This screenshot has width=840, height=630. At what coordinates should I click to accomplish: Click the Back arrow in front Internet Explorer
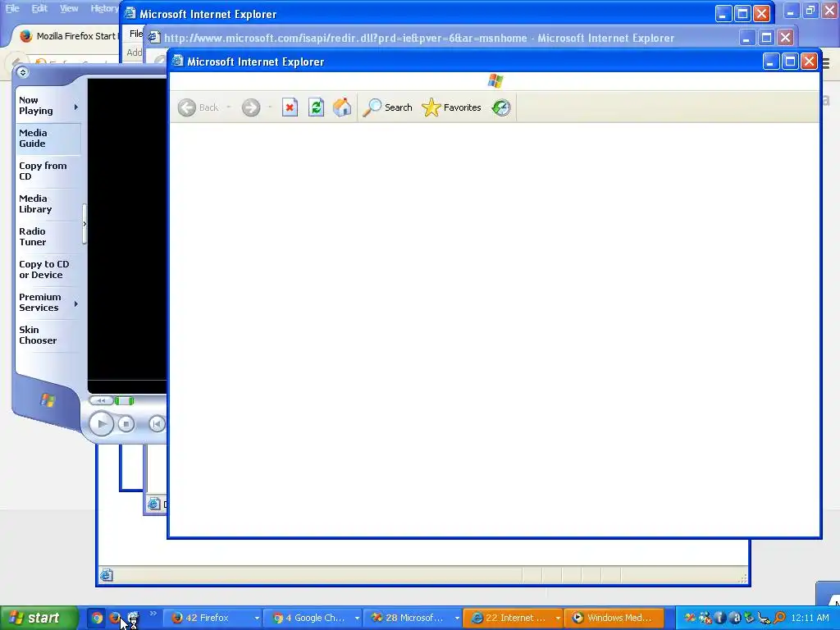point(187,107)
